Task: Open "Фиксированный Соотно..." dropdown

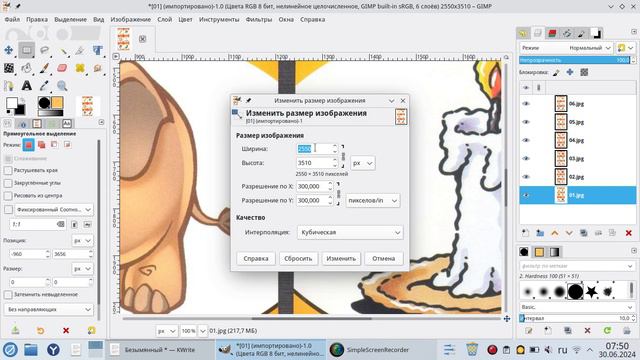Action: pyautogui.click(x=54, y=210)
